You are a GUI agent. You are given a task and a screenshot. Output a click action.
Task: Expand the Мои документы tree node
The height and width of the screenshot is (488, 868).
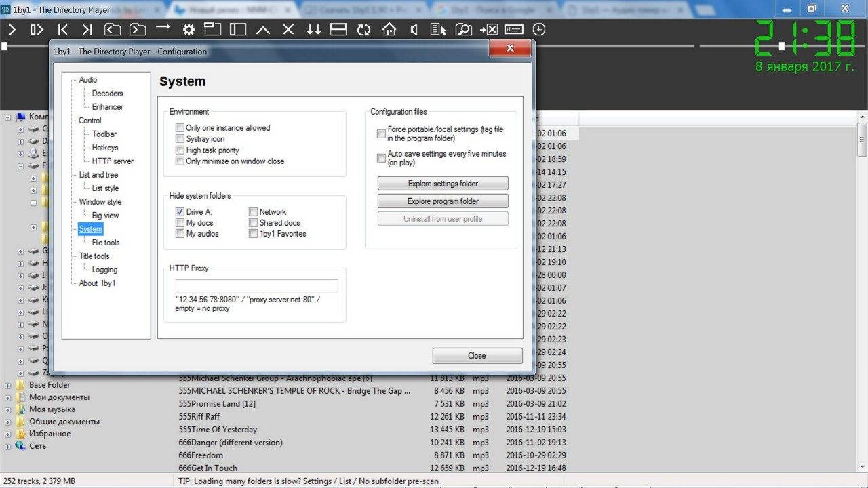point(8,397)
